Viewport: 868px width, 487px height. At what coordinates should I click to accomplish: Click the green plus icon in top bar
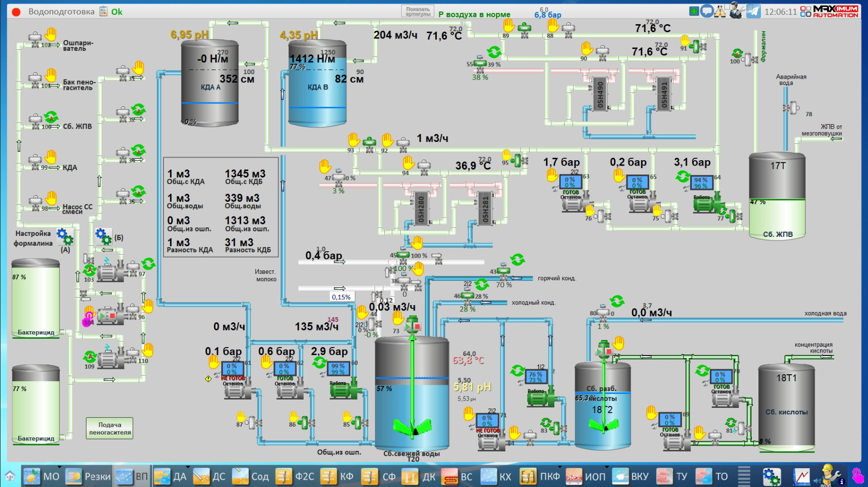click(x=694, y=11)
